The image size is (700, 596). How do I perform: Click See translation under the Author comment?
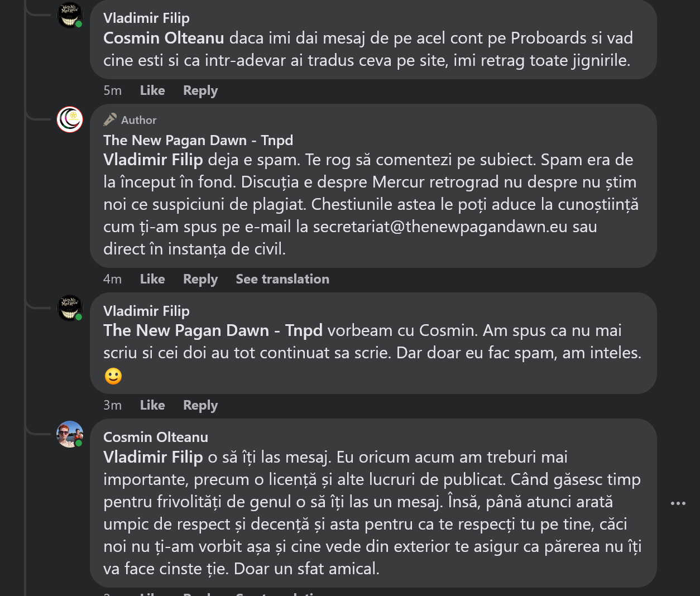[x=282, y=279]
